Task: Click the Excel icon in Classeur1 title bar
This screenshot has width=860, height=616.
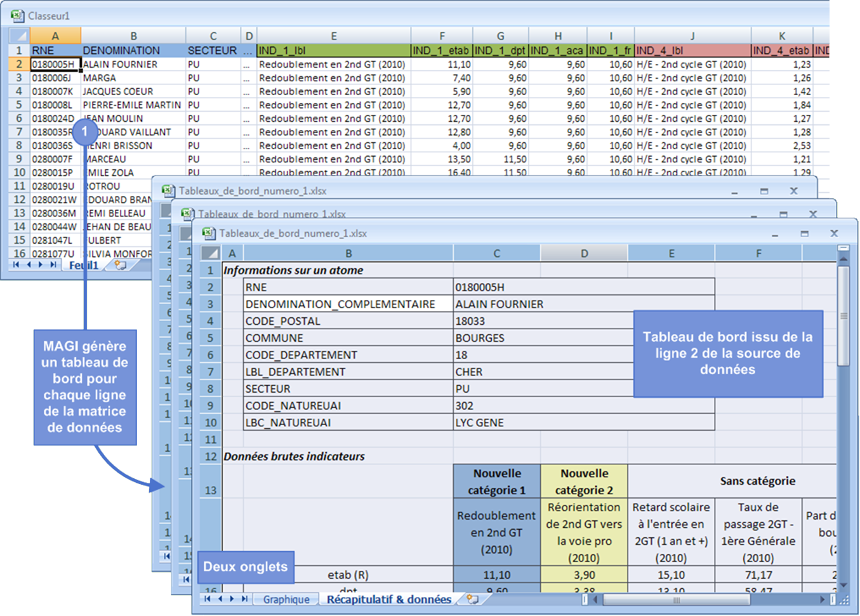Action: (x=17, y=16)
